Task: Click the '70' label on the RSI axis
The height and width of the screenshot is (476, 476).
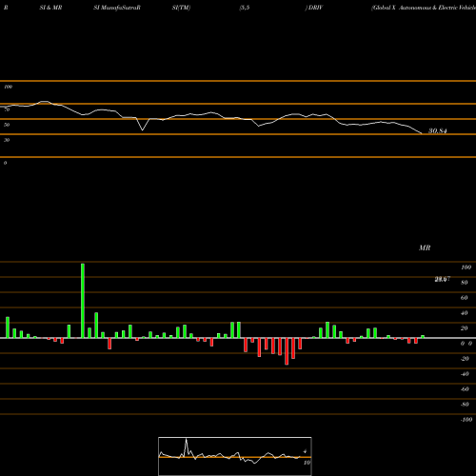Action: (7, 109)
